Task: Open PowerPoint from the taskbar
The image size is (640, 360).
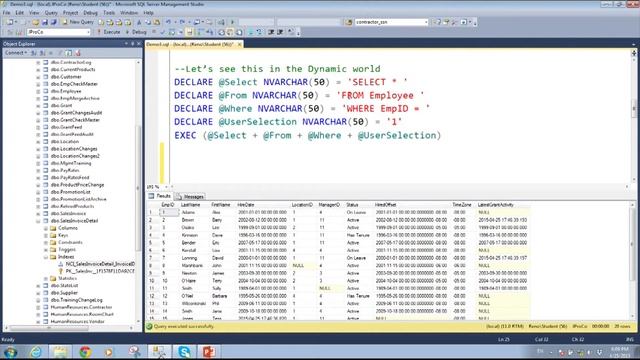Action: point(209,352)
